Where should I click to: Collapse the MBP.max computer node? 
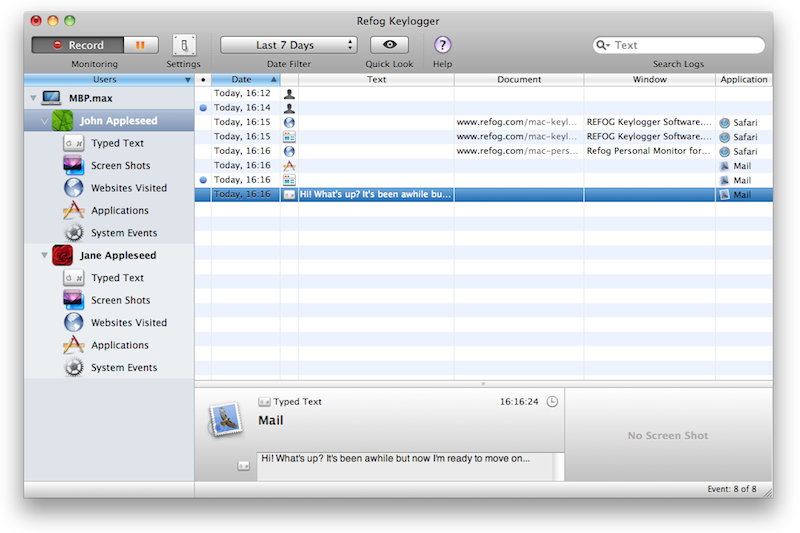point(33,97)
